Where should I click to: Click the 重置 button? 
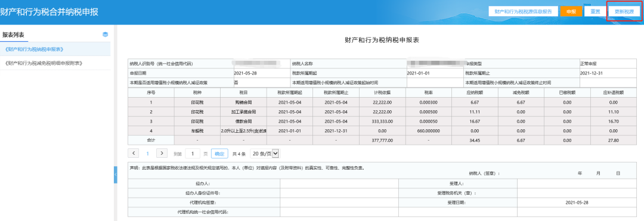pos(595,11)
